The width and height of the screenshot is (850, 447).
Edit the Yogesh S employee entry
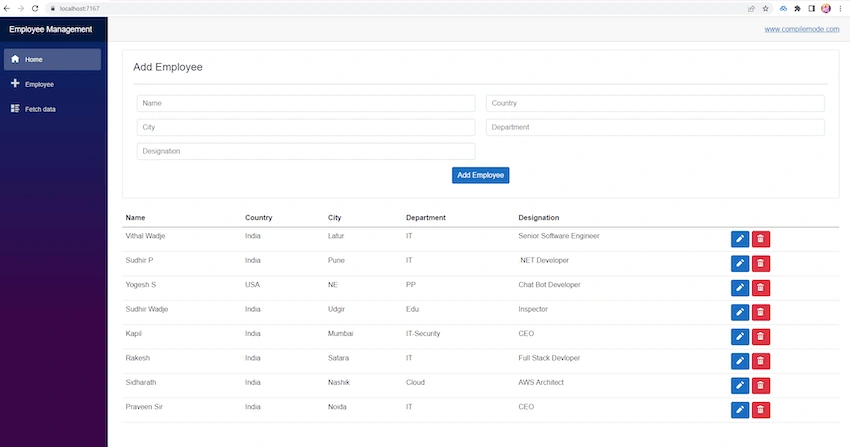pos(739,288)
